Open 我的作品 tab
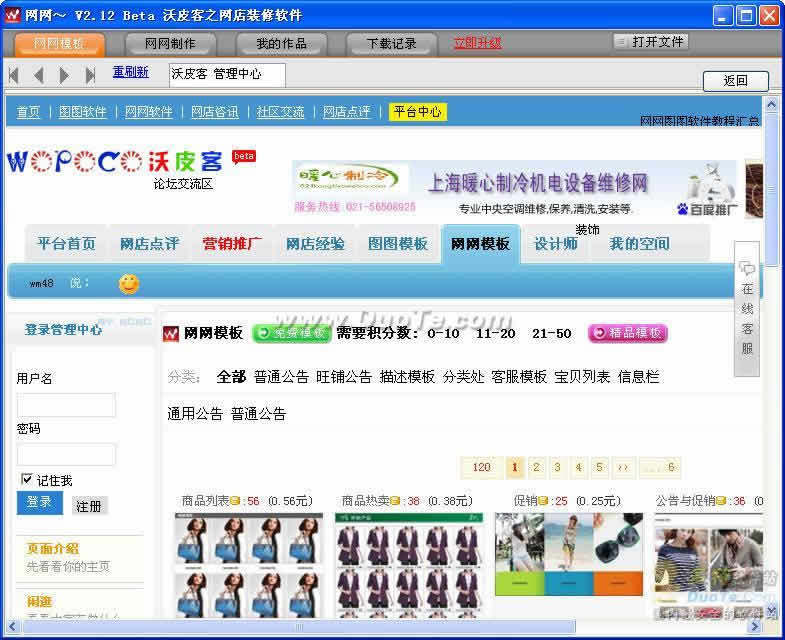Image resolution: width=785 pixels, height=640 pixels. coord(281,44)
